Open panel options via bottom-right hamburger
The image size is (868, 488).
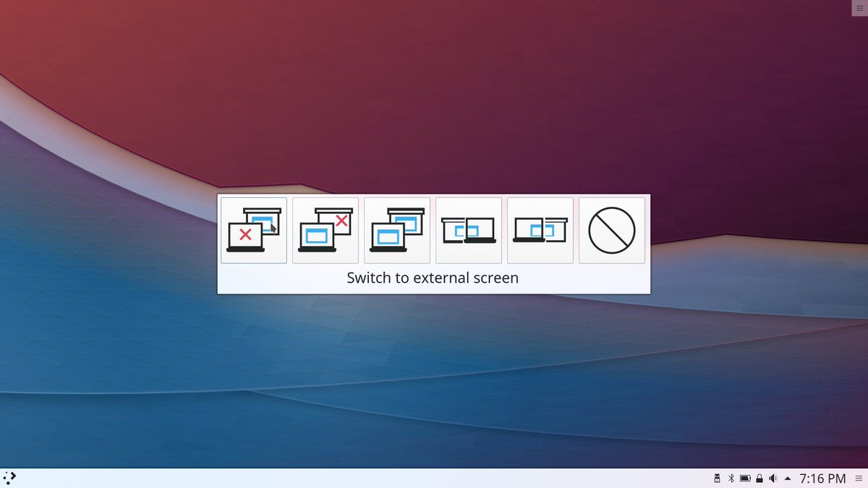[x=859, y=478]
